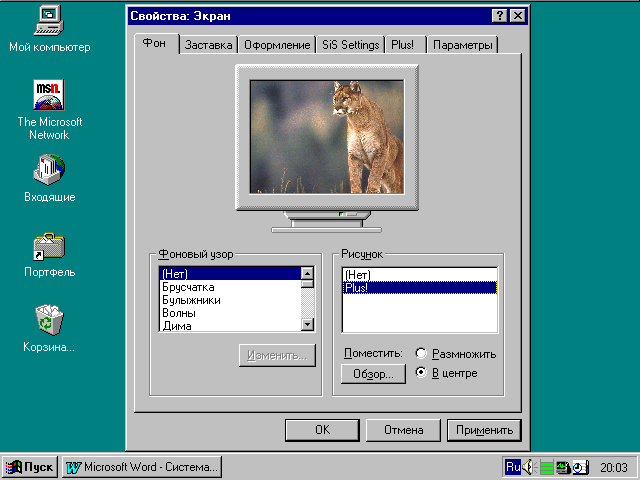Click the task scheduler clock tray icon
Viewport: 640px width, 480px height.
pos(580,467)
